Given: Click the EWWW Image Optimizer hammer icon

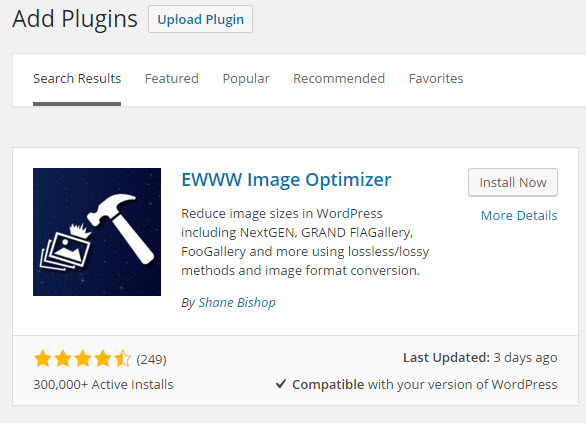Looking at the screenshot, I should [x=97, y=232].
